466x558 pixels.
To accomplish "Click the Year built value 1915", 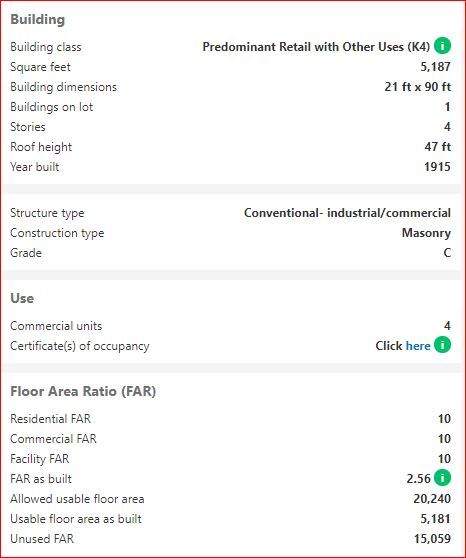I will pyautogui.click(x=437, y=167).
